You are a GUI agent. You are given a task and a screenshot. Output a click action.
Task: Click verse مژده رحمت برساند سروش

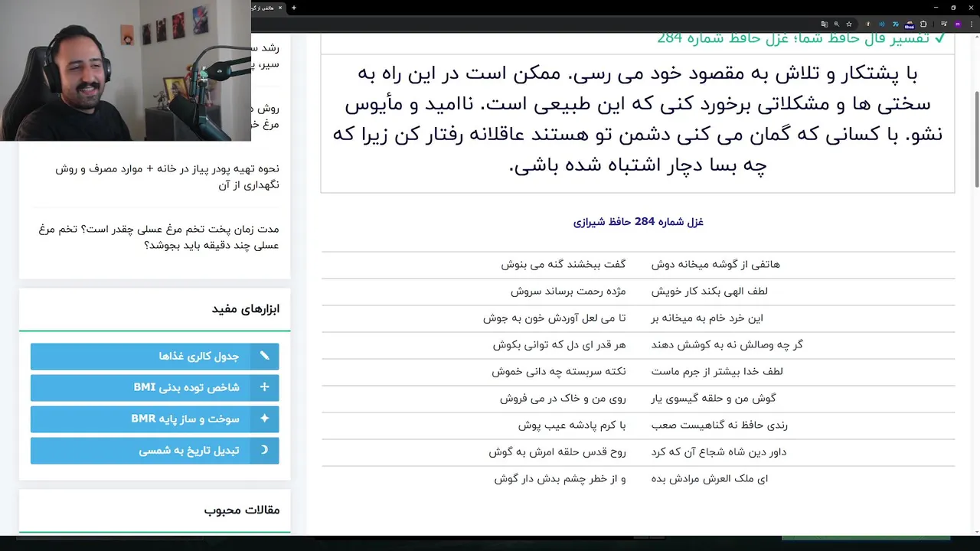pos(568,291)
